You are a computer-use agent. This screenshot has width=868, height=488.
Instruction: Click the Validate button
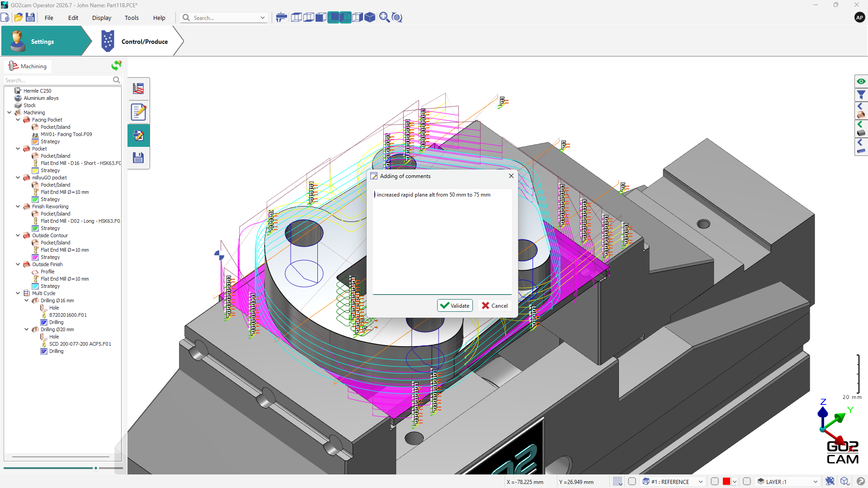455,306
